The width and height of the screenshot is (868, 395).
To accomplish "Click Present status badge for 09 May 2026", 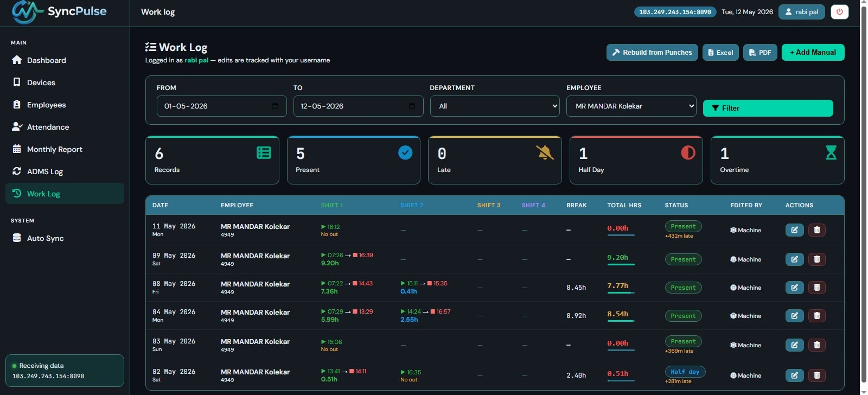I will click(x=683, y=259).
